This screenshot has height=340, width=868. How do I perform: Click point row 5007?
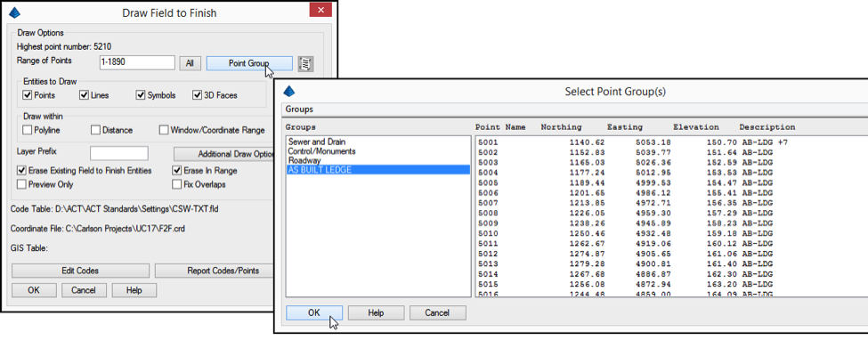tap(671, 202)
